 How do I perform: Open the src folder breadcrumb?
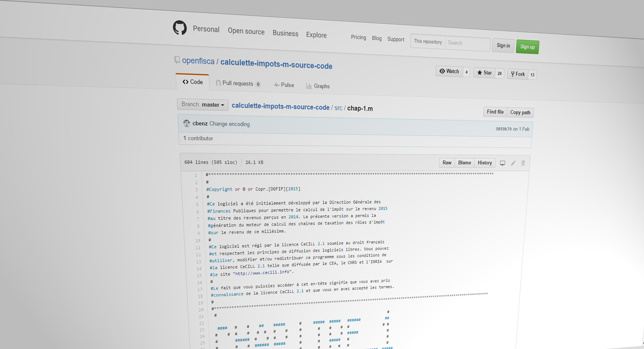pyautogui.click(x=338, y=108)
